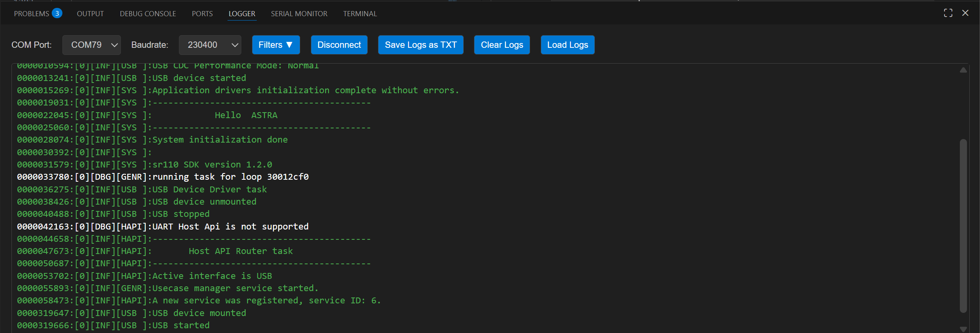Disconnect from the serial port
980x333 pixels.
pyautogui.click(x=339, y=45)
